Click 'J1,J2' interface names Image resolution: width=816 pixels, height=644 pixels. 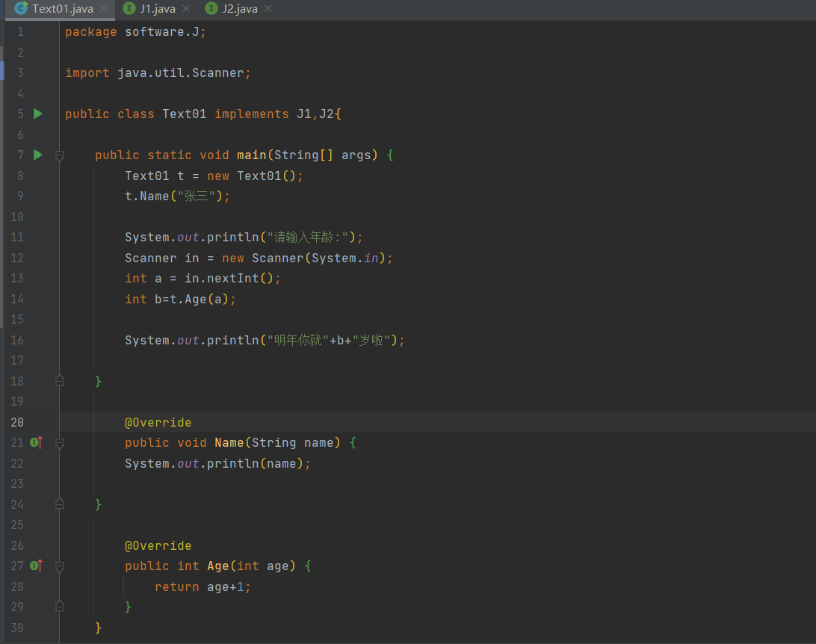pos(315,114)
